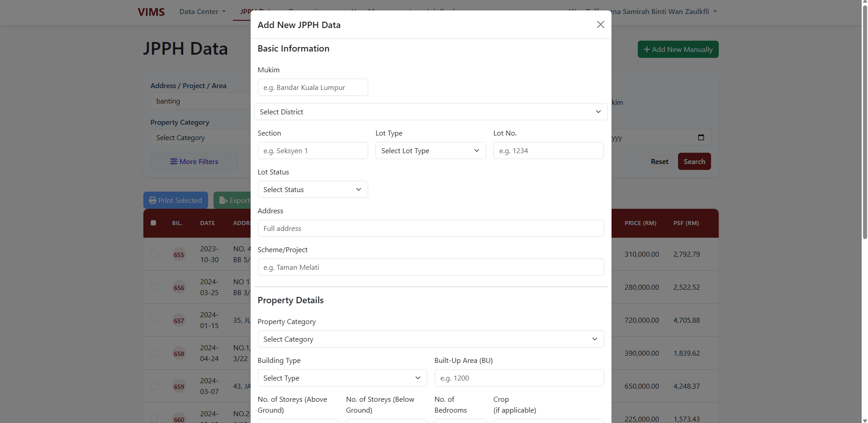Check the row 655 checkbox
This screenshot has width=868, height=423.
154,254
